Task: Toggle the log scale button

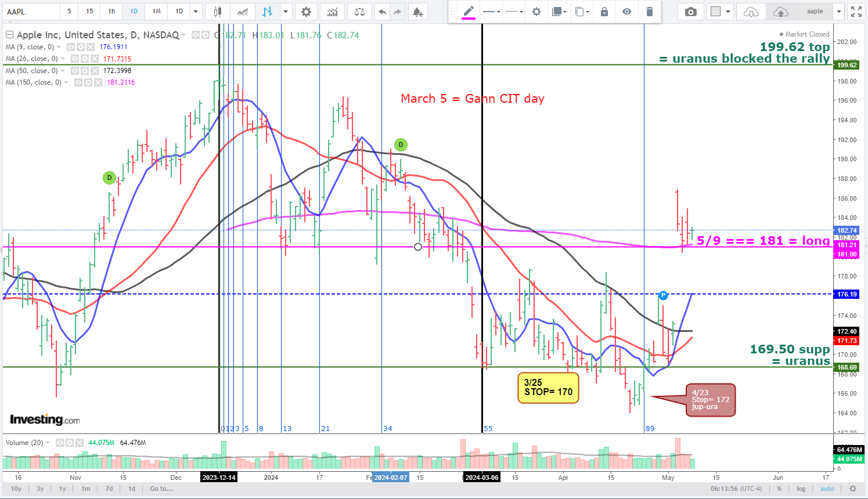Action: [x=801, y=489]
